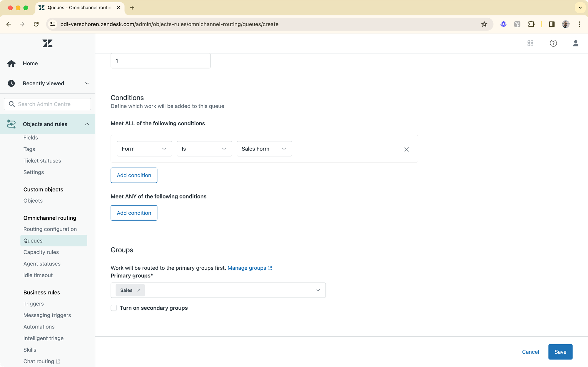588x367 pixels.
Task: Go to Triggers under Business rules
Action: pyautogui.click(x=34, y=303)
